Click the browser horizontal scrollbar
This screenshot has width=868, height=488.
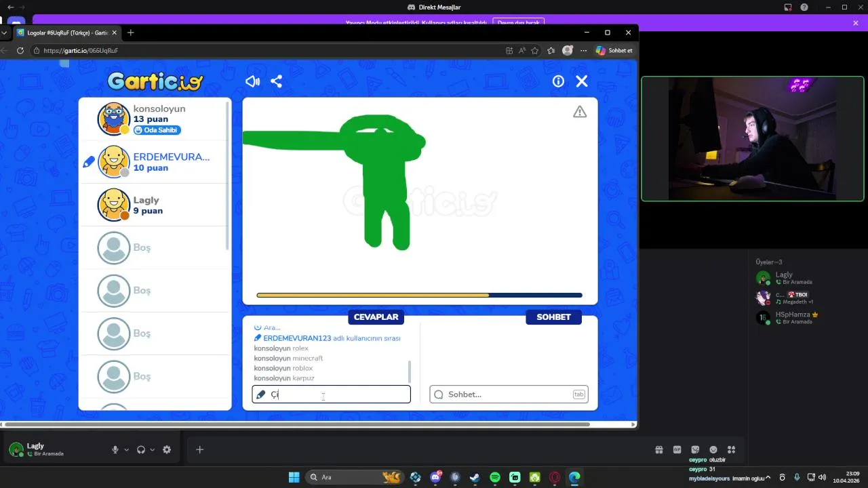click(x=296, y=424)
